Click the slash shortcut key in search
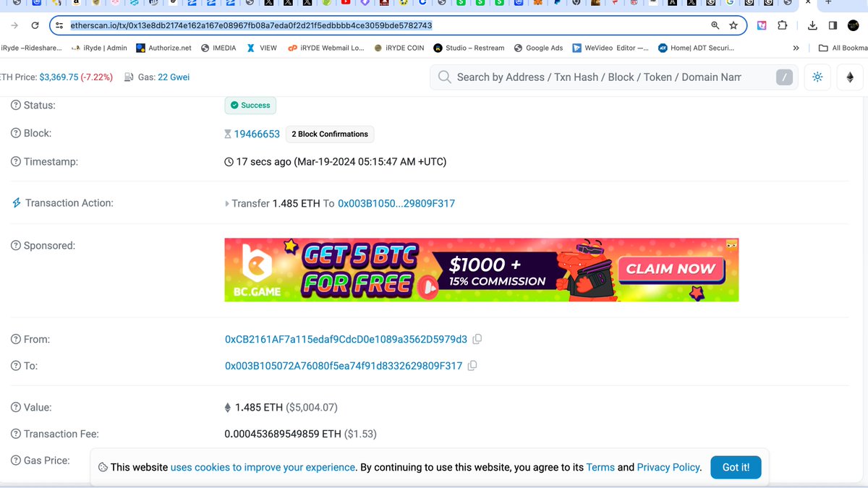Image resolution: width=868 pixels, height=488 pixels. (784, 77)
